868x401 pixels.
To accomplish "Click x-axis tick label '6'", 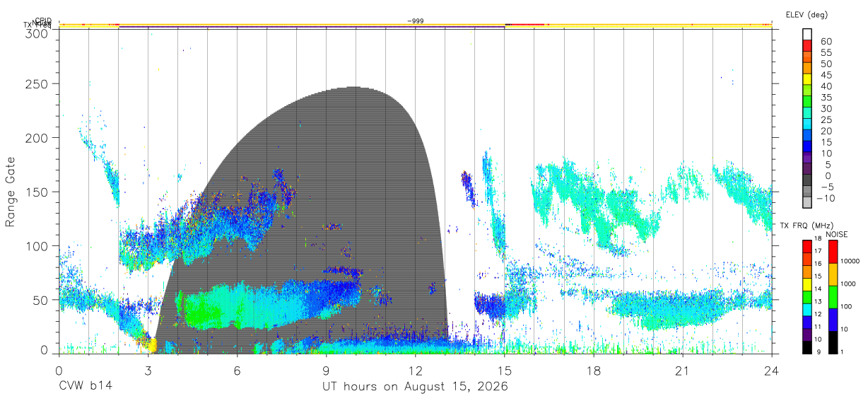I will click(237, 371).
